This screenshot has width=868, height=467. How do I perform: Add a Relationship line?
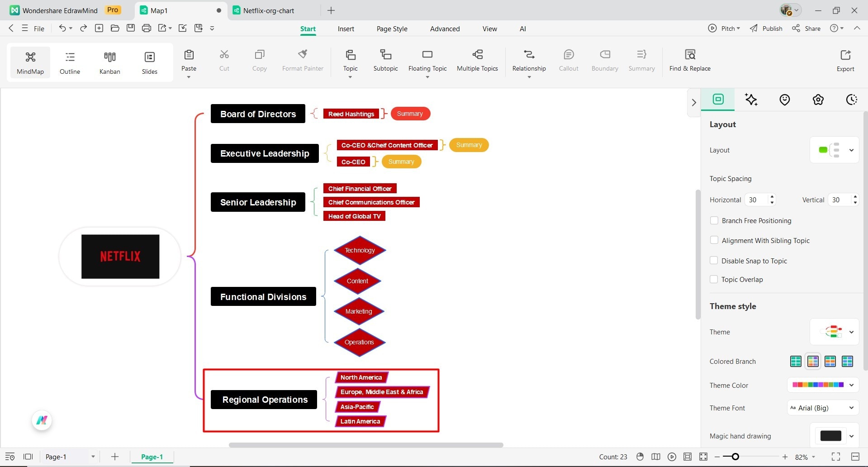pyautogui.click(x=529, y=60)
